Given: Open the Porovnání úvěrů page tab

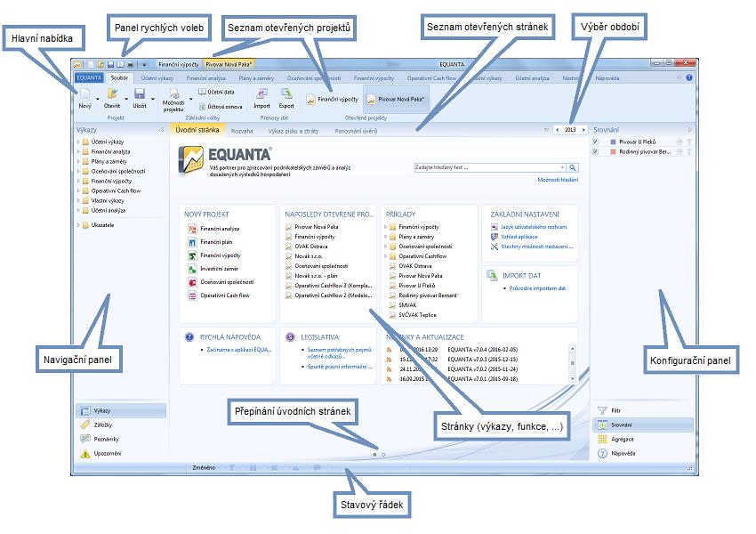Looking at the screenshot, I should (356, 131).
